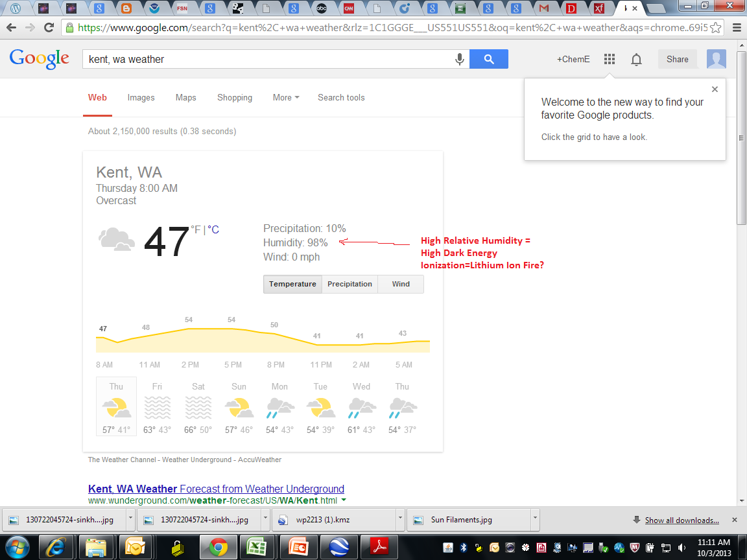The height and width of the screenshot is (560, 747).
Task: Open dropdown arrow for Sun Filaments.jpg download
Action: 535,520
